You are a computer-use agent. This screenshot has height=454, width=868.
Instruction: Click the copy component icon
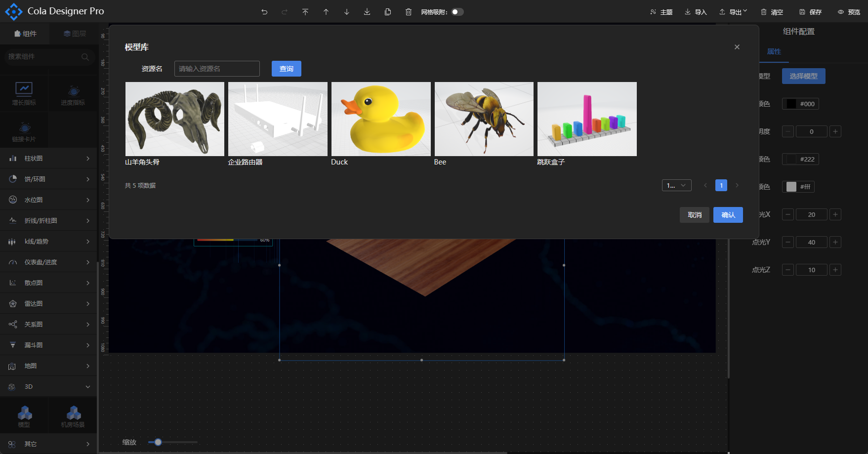[388, 12]
